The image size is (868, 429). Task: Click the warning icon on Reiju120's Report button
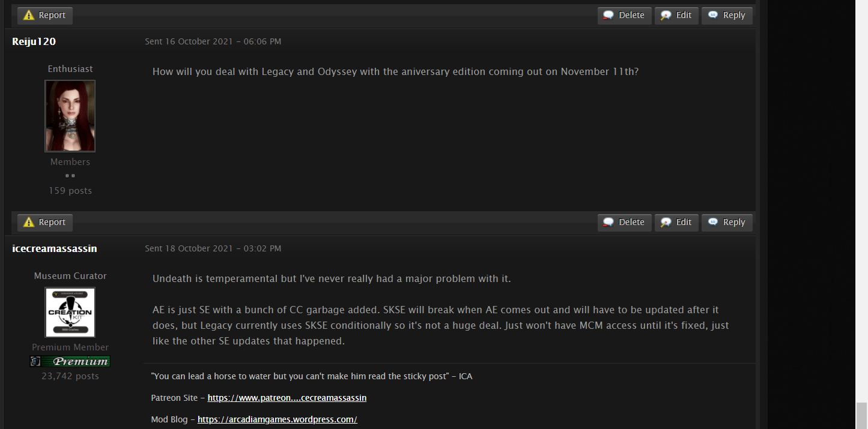tap(29, 223)
